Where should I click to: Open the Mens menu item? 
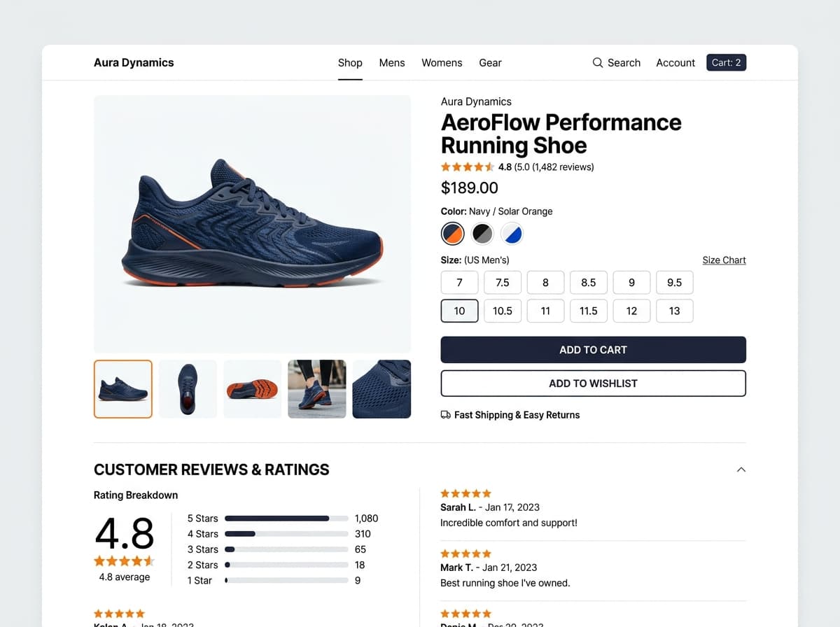tap(392, 62)
